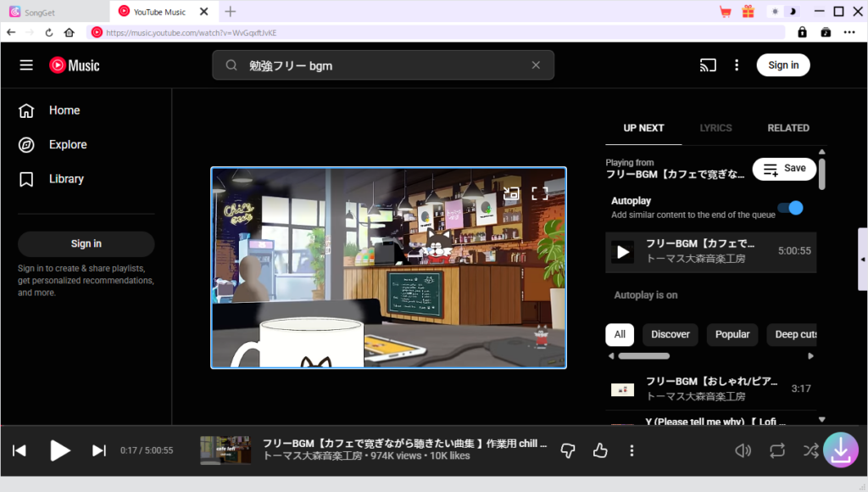
Task: Clear the search box with X
Action: click(536, 65)
